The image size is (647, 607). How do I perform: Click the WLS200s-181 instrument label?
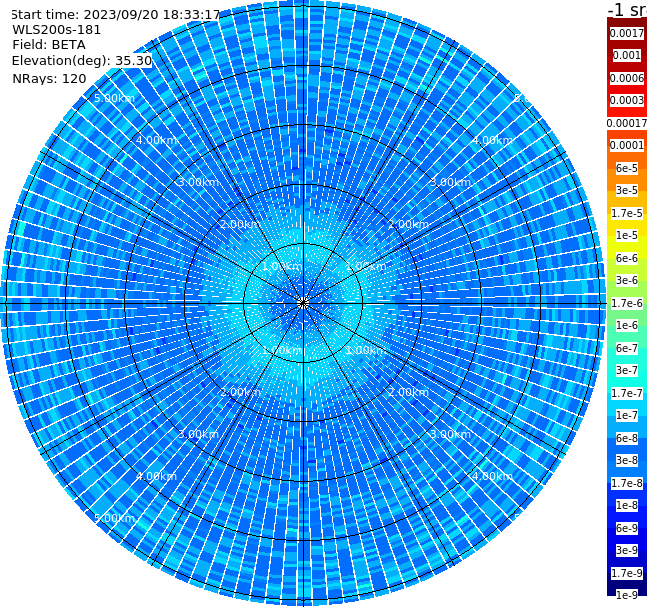[57, 30]
